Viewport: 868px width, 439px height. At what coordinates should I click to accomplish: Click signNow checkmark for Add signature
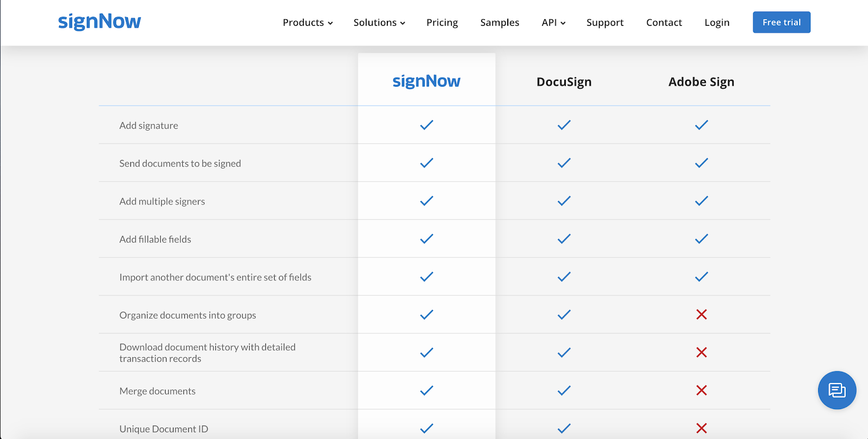pos(426,125)
